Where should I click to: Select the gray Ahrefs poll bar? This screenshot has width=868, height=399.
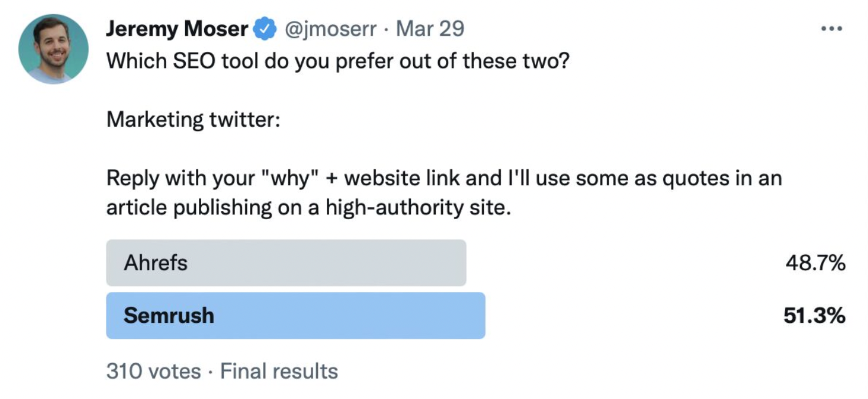pos(286,263)
